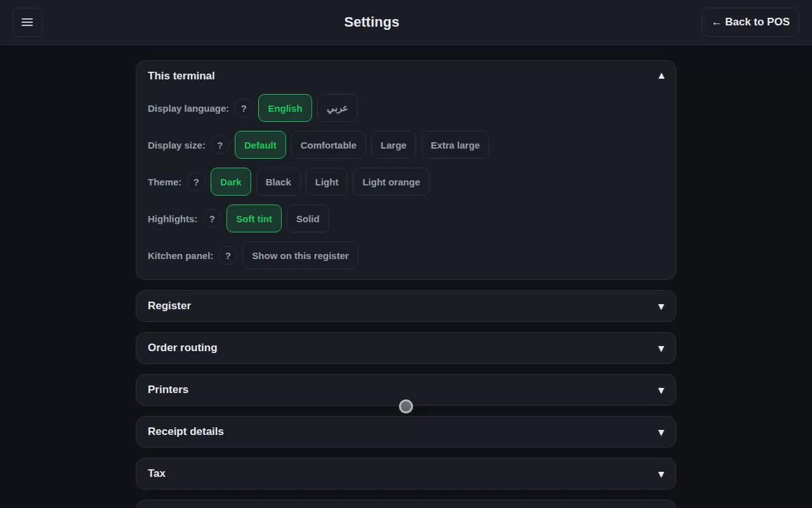The image size is (812, 508).
Task: Open the hamburger menu
Action: pyautogui.click(x=27, y=22)
